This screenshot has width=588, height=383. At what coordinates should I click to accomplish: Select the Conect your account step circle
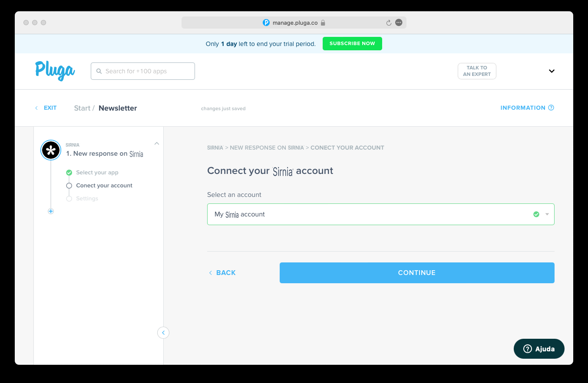69,185
